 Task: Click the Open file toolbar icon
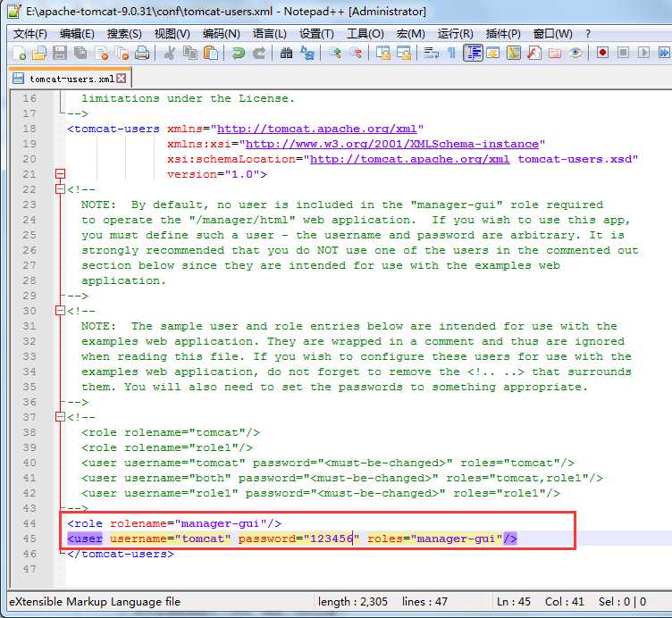[39, 53]
